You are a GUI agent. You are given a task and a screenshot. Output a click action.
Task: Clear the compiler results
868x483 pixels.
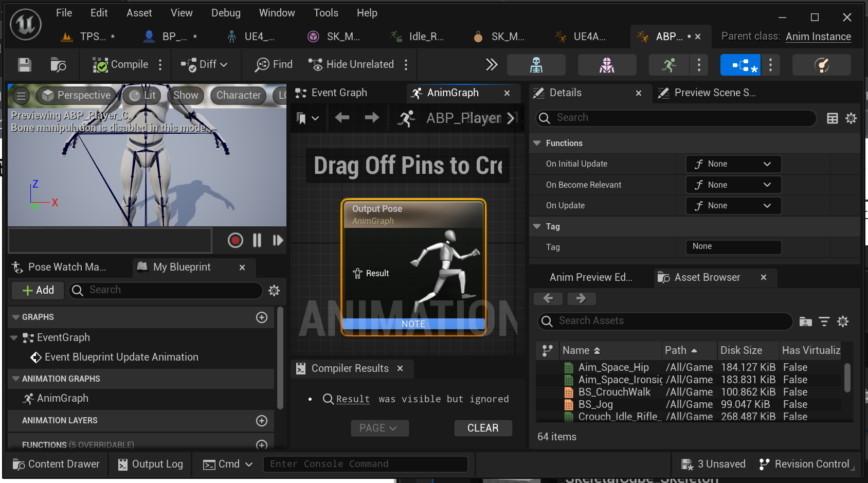[483, 428]
